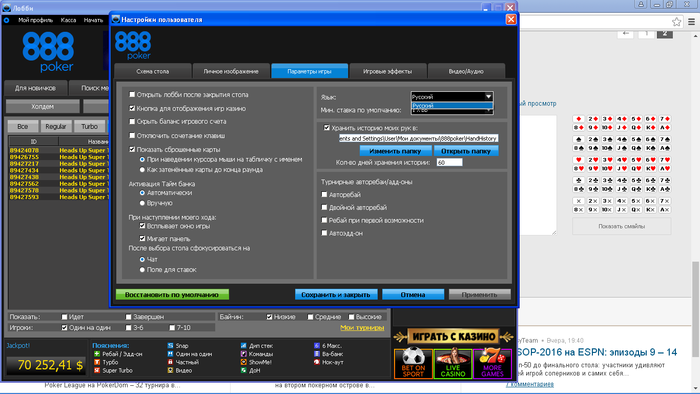700x394 pixels.
Task: Open 'Мои турниры' link in lobby
Action: coord(362,328)
